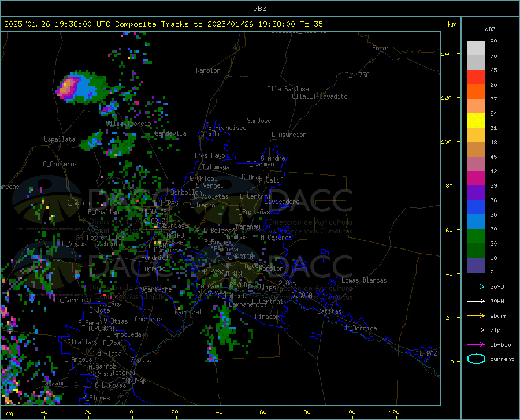Click the Mirador label
Screen dimensions: 520x420
[x=267, y=317]
